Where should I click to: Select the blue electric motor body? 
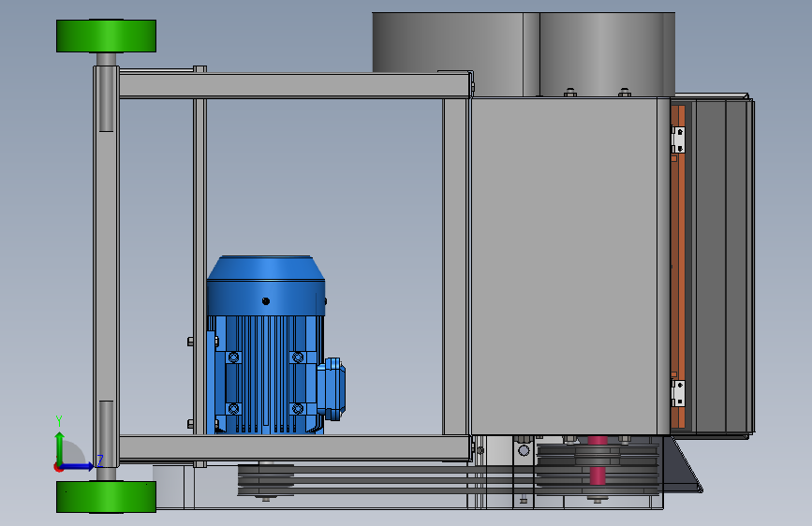[x=265, y=344]
